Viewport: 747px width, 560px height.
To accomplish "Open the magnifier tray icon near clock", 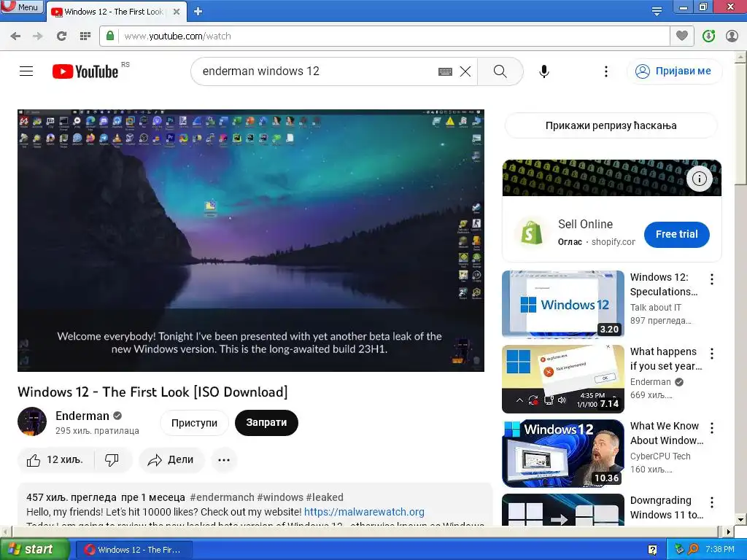I will tap(693, 550).
